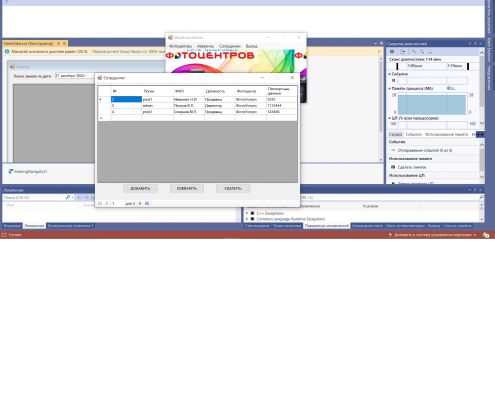Open the Фотоцентры menu in main window
This screenshot has height=400, width=495.
[x=180, y=46]
